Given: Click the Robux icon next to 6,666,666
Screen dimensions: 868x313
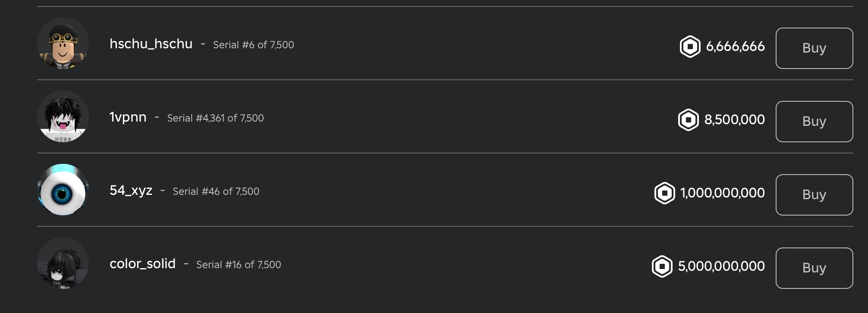Looking at the screenshot, I should 690,47.
